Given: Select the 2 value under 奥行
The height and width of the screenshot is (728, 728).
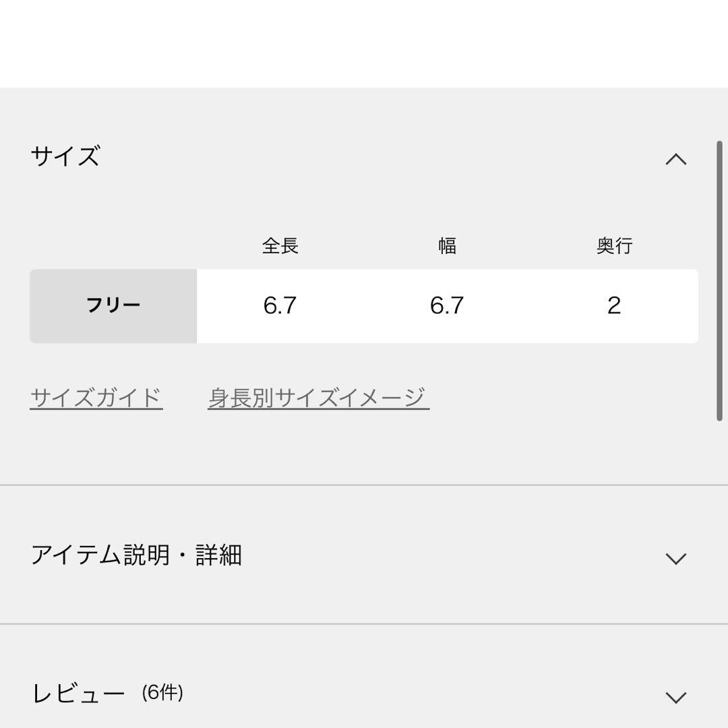Looking at the screenshot, I should tap(614, 306).
